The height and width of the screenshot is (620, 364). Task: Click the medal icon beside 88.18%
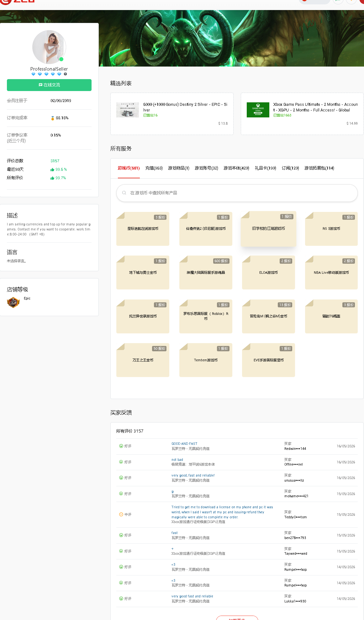coord(53,118)
